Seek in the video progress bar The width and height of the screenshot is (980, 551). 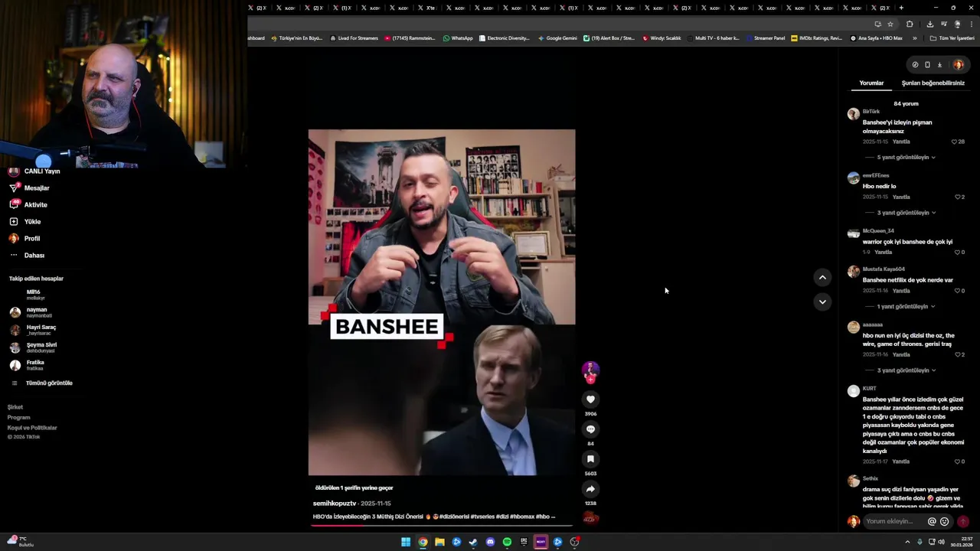442,525
